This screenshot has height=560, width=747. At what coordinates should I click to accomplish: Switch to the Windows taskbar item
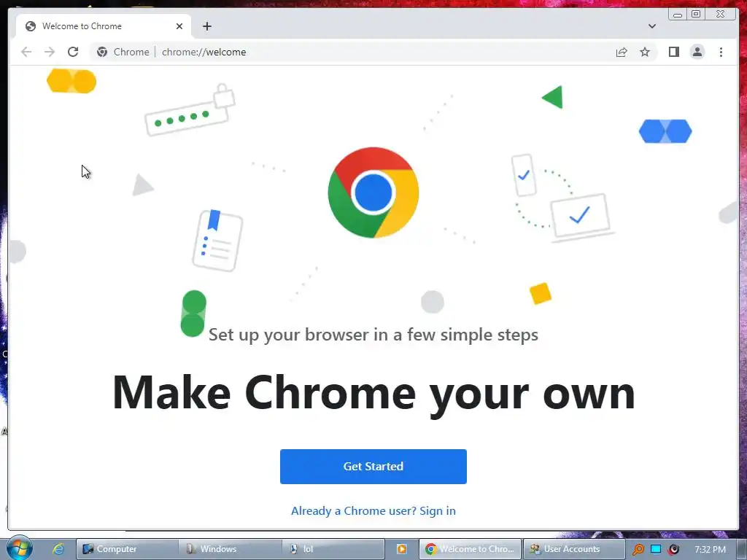[230, 549]
